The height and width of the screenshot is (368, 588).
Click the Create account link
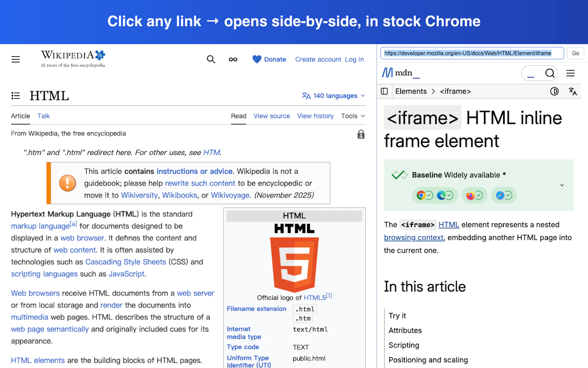click(318, 59)
